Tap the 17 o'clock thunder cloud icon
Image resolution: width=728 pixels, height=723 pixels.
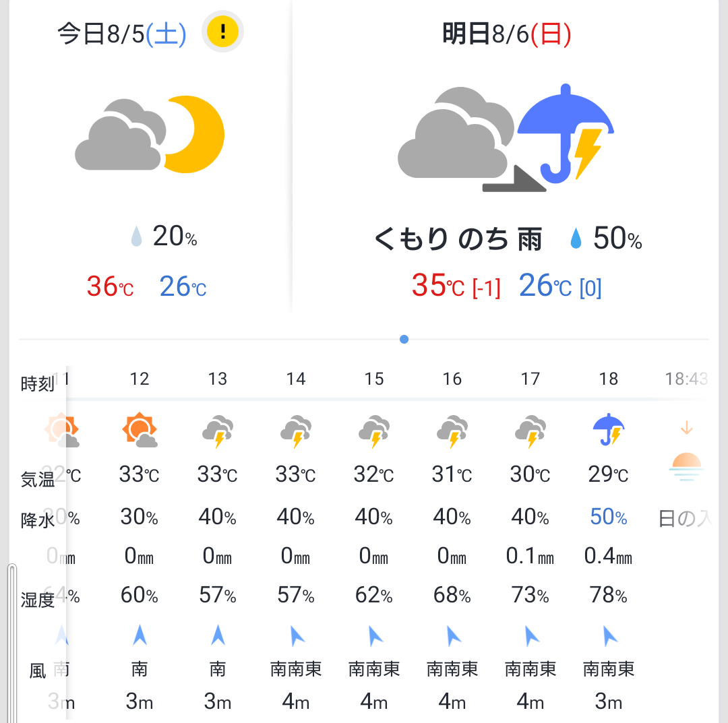530,431
